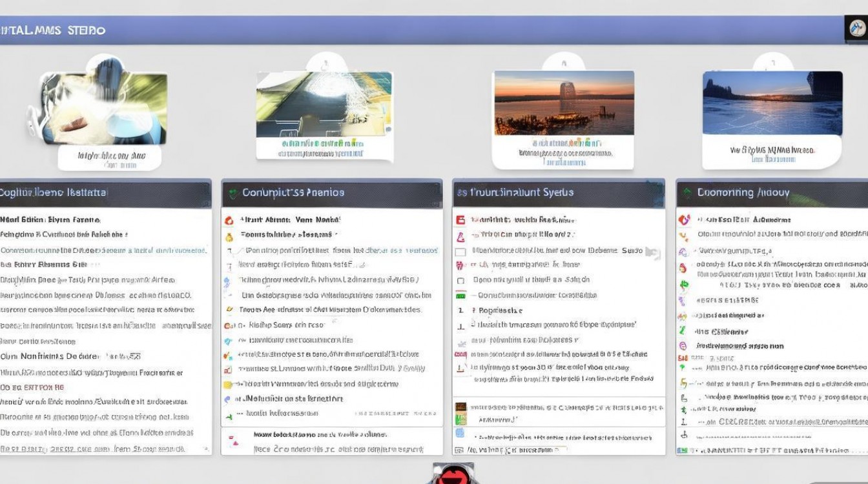Image resolution: width=868 pixels, height=484 pixels.
Task: Open the blue frozen lake photo thumbnail
Action: coord(772,103)
